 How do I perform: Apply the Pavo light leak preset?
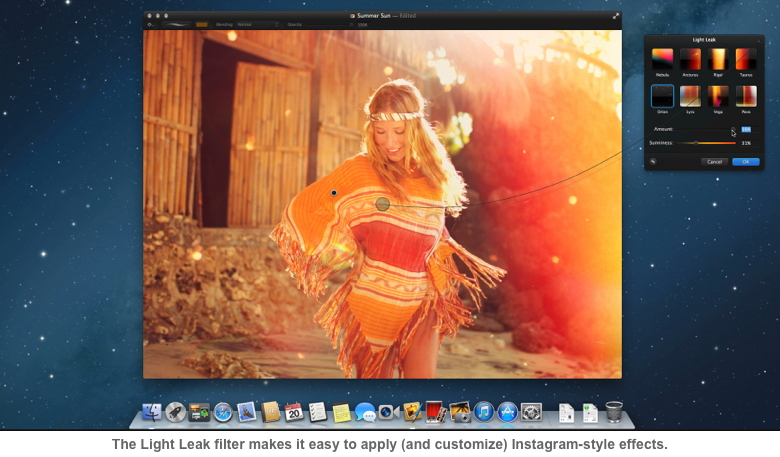coord(746,96)
